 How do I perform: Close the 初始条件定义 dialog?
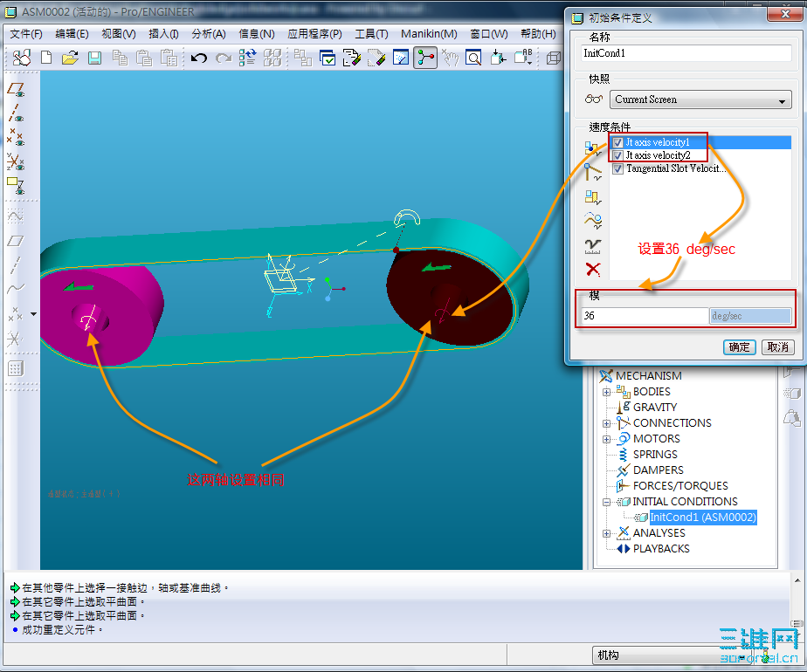[x=784, y=14]
